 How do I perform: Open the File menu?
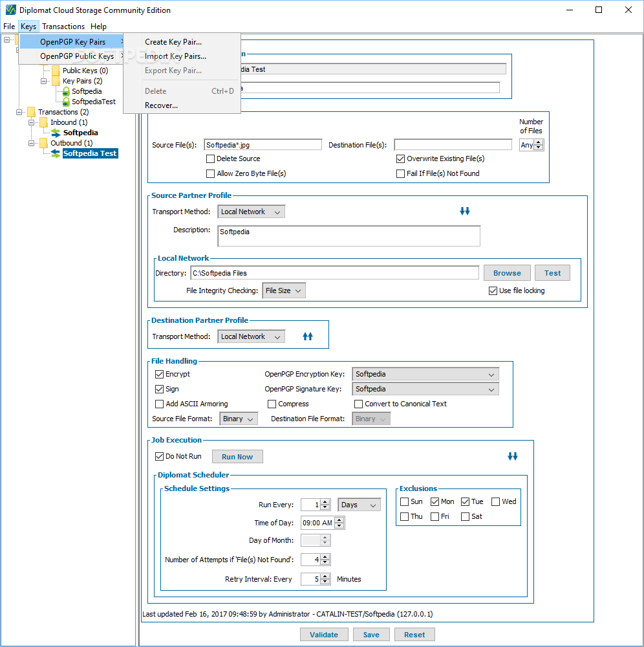pos(9,27)
